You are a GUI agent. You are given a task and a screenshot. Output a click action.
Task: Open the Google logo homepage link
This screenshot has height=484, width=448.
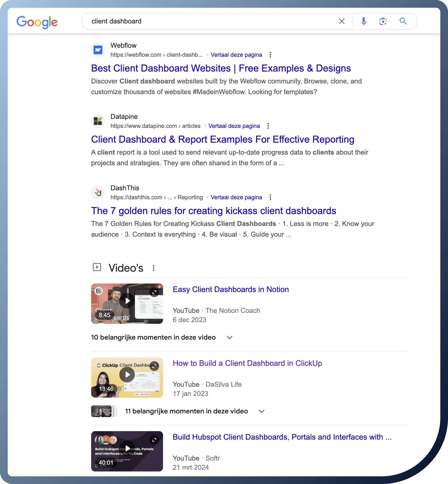coord(37,22)
